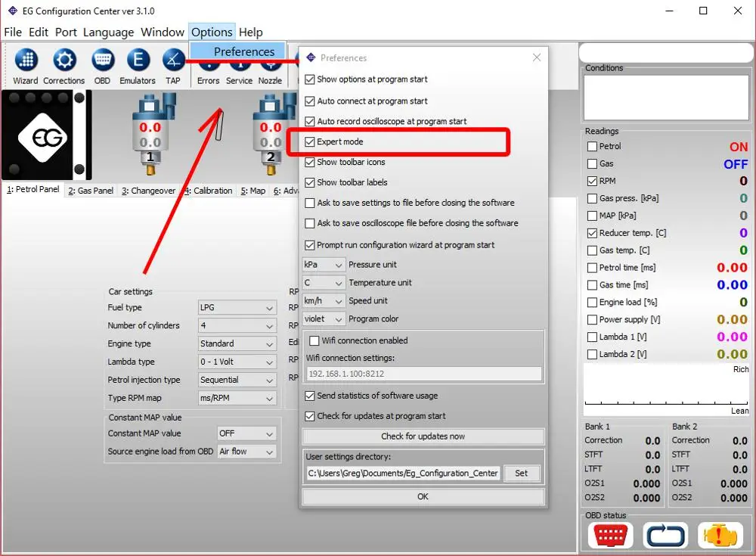Toggle Auto connect at program start

[309, 101]
